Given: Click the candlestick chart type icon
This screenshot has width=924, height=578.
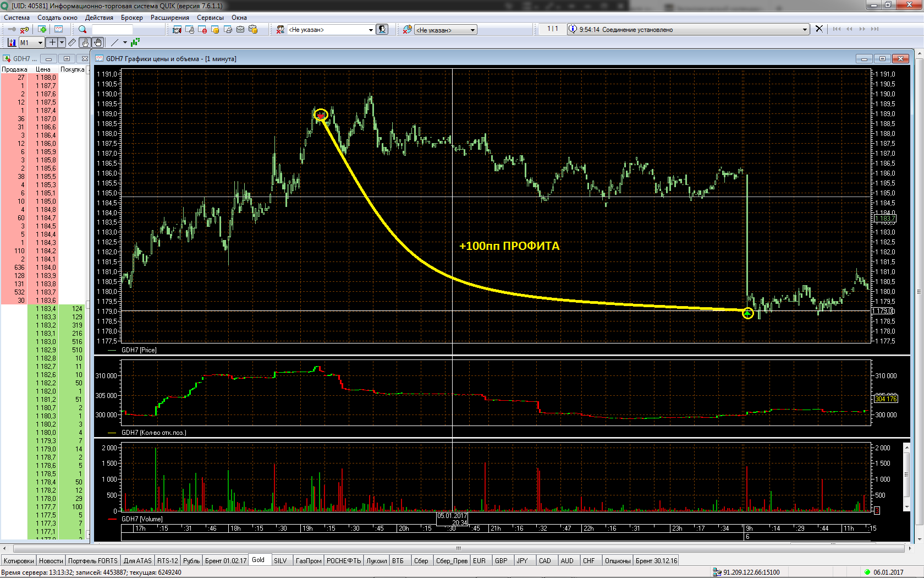Looking at the screenshot, I should coord(12,42).
